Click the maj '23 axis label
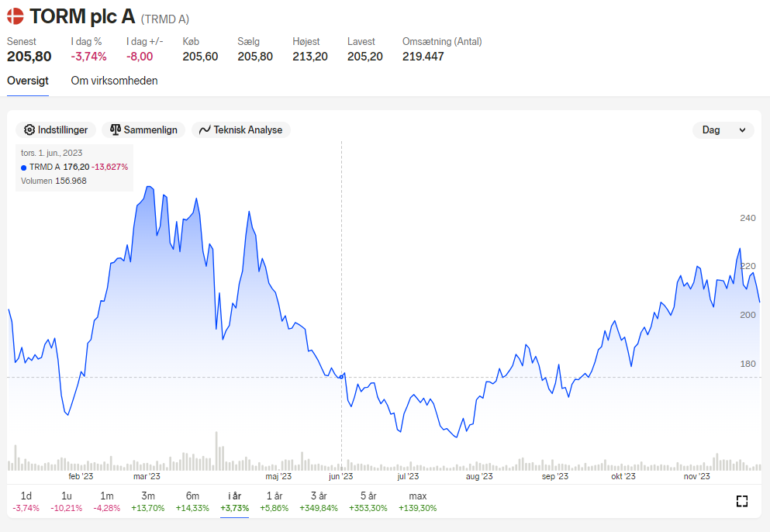Screen dimensions: 770x532 pos(278,476)
